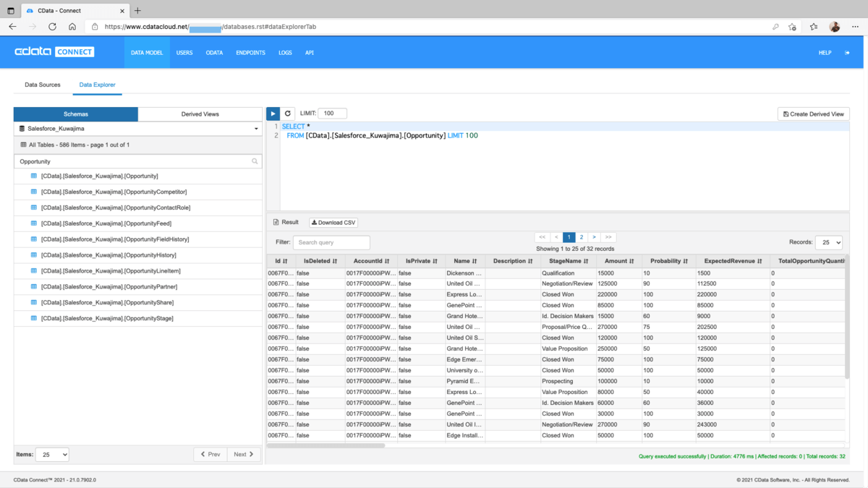
Task: Reload the browser page
Action: click(52, 27)
